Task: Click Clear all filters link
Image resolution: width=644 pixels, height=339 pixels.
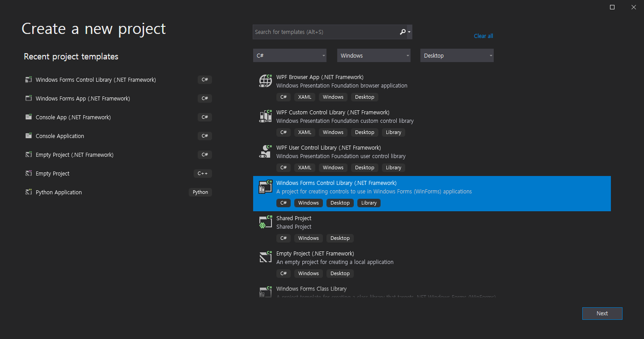Action: click(483, 36)
